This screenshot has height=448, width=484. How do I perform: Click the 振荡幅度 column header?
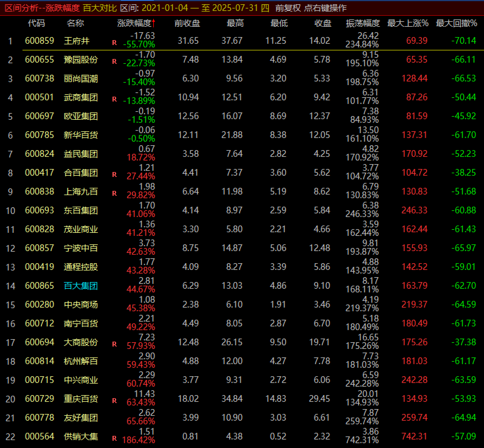click(x=363, y=23)
